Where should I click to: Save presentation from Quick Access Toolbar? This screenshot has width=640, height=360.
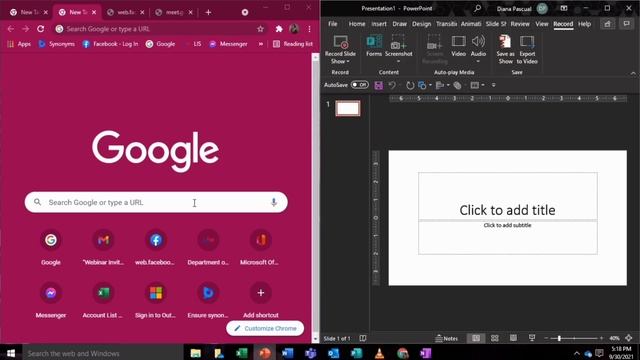pyautogui.click(x=379, y=85)
